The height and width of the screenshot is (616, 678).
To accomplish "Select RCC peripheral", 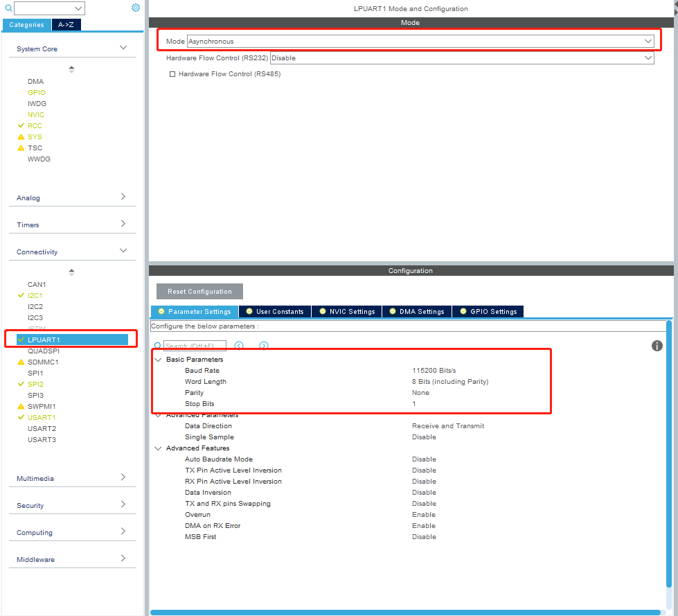I will pos(35,126).
